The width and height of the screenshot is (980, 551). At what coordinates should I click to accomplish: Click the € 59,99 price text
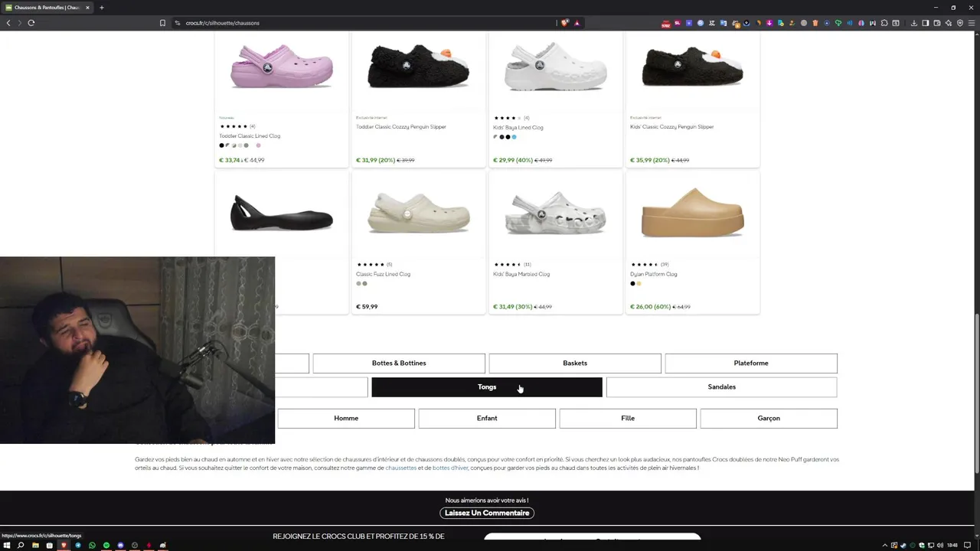click(x=367, y=307)
